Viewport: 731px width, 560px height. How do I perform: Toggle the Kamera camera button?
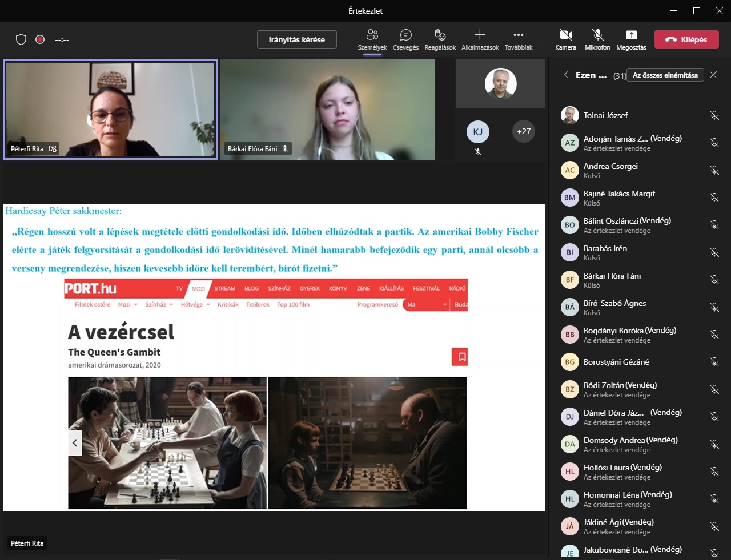[565, 39]
